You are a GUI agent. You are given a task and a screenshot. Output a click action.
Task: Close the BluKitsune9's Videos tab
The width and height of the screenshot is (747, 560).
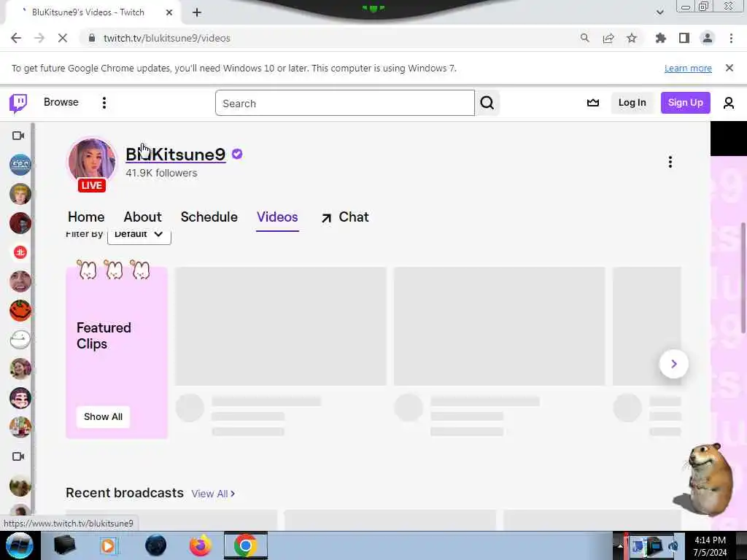tap(169, 12)
